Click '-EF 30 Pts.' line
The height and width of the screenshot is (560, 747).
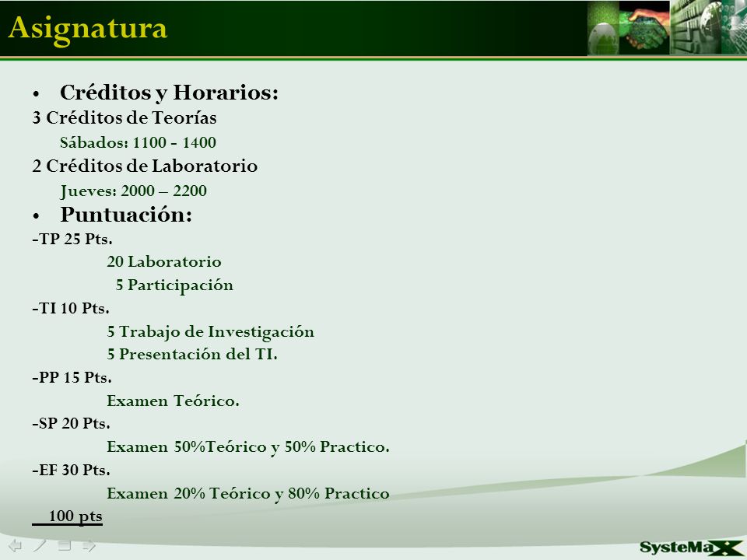(71, 470)
